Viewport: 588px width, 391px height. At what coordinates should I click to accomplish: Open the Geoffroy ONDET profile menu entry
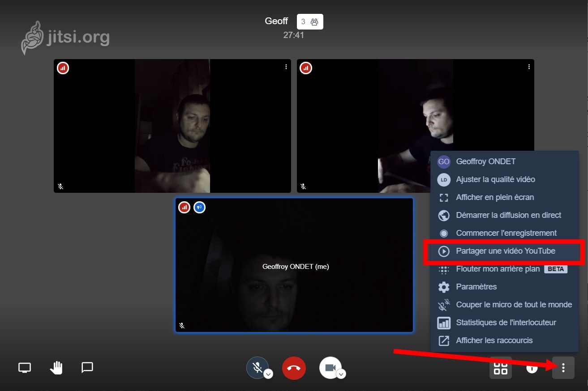[504, 161]
